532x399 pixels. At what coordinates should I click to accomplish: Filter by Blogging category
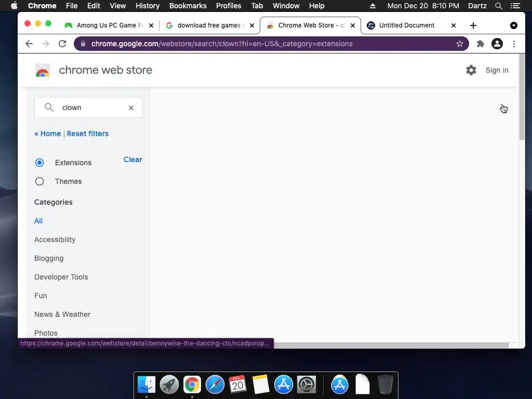pos(49,258)
